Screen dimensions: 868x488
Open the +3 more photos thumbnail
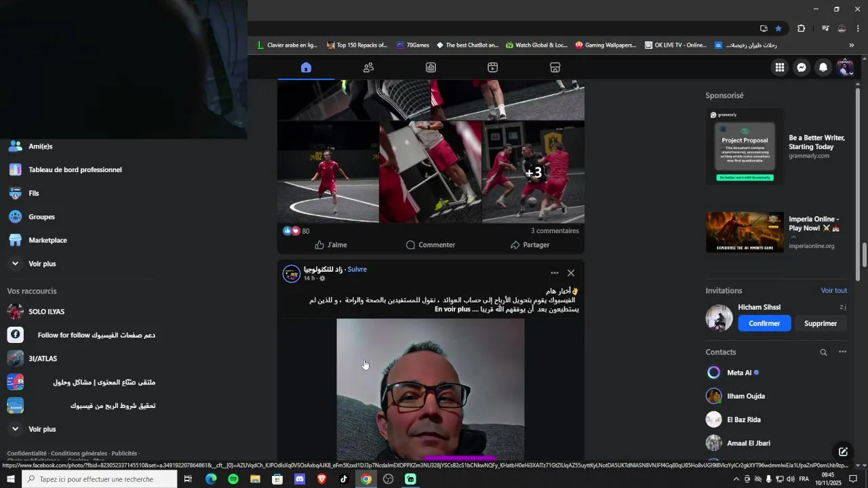coord(534,172)
